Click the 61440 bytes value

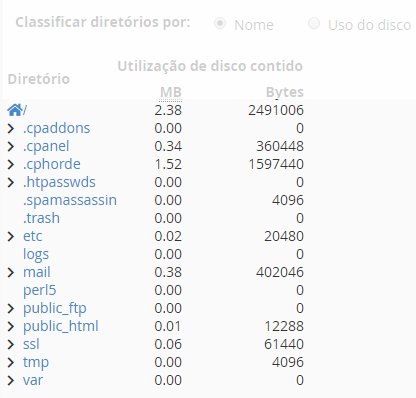click(284, 344)
